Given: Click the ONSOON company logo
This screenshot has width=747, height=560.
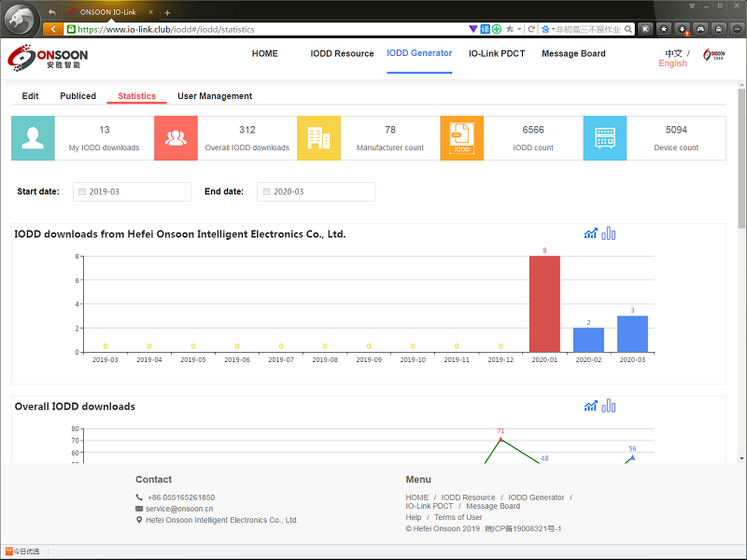Looking at the screenshot, I should [x=48, y=58].
